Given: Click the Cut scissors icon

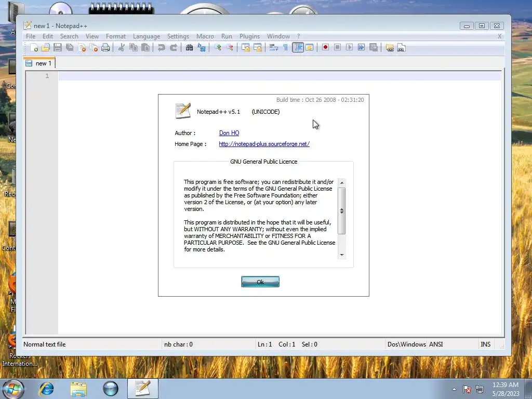Looking at the screenshot, I should pos(121,47).
